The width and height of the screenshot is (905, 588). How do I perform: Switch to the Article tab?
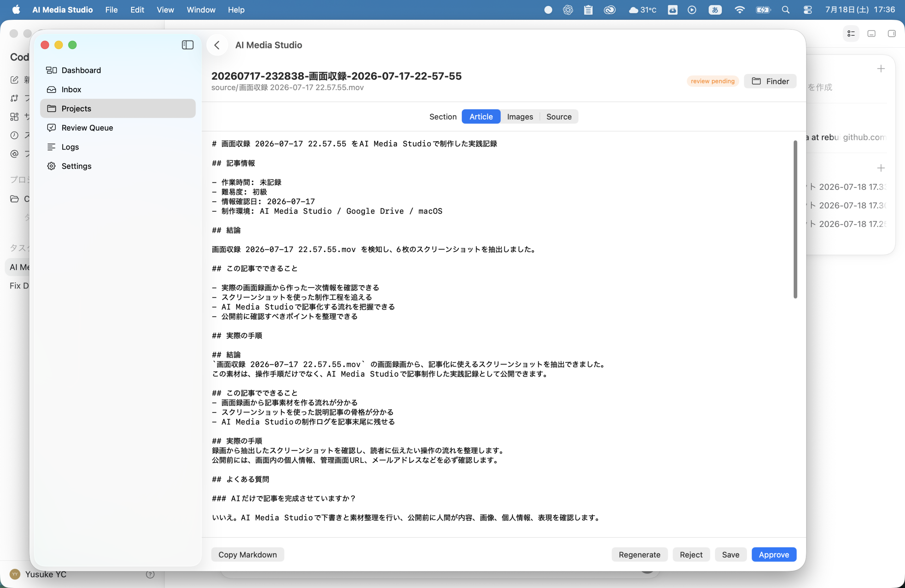pos(481,117)
